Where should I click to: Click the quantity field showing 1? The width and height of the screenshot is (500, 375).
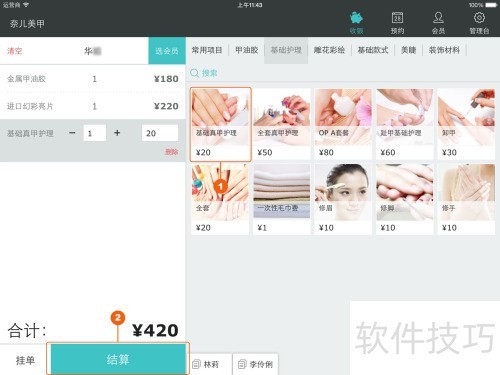[x=95, y=133]
